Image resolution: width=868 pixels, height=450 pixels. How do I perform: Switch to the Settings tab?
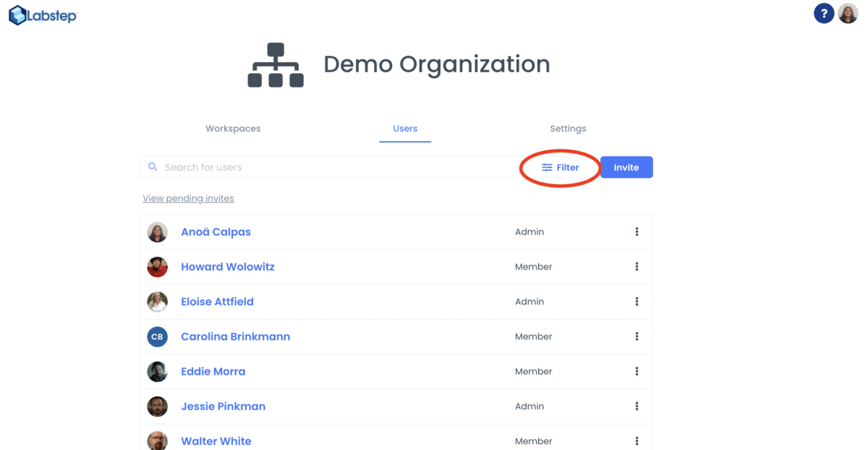pos(568,128)
